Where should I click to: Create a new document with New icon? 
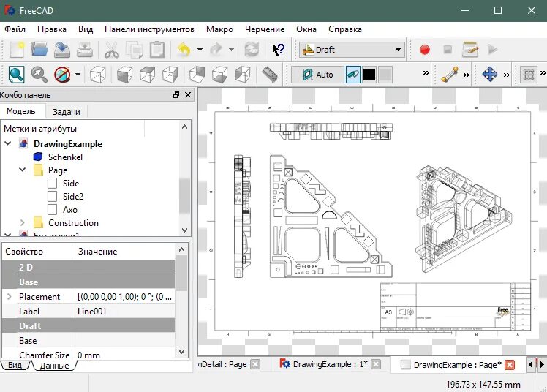tap(17, 50)
